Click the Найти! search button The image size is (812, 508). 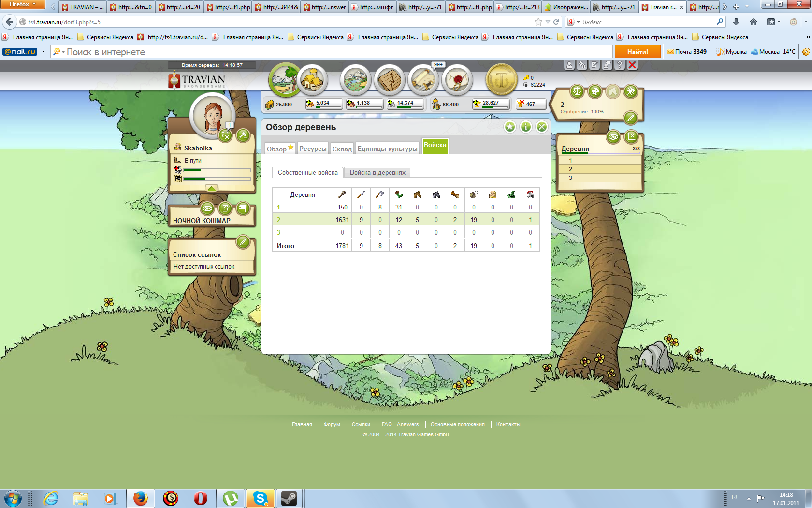click(x=638, y=52)
